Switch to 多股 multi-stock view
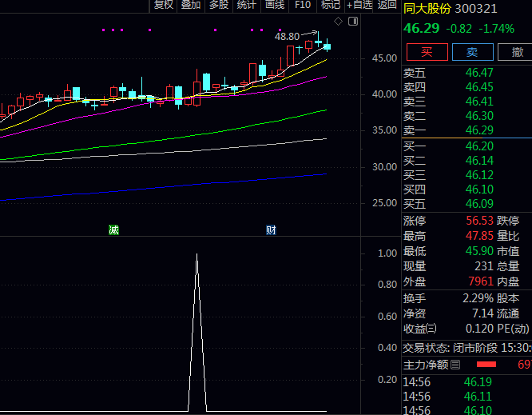Screen dimensions: 532x415 [x=219, y=5]
